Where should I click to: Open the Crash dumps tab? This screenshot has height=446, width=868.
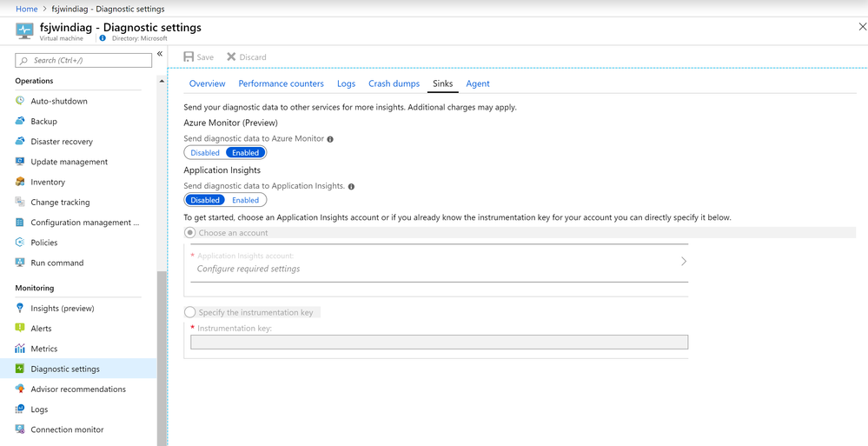click(394, 83)
